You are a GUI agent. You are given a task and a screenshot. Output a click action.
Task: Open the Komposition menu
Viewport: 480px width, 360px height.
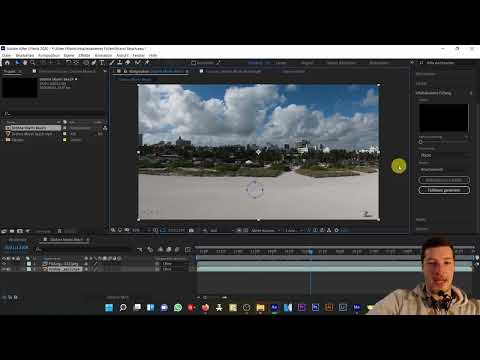49,55
